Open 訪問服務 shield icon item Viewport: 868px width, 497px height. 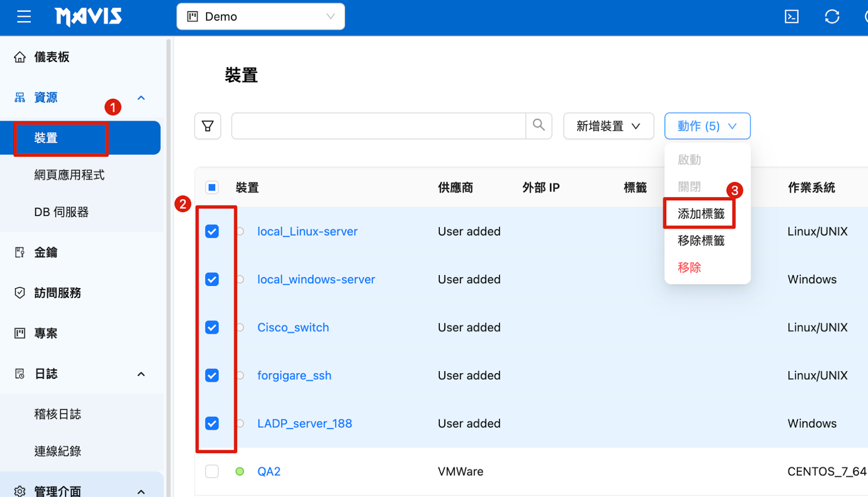(x=20, y=293)
